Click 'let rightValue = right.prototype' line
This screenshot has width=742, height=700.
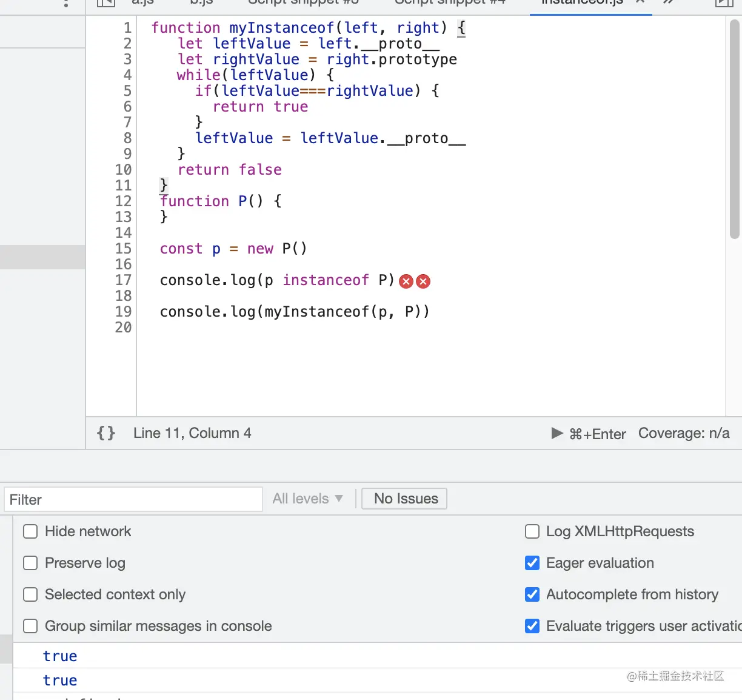pyautogui.click(x=318, y=59)
